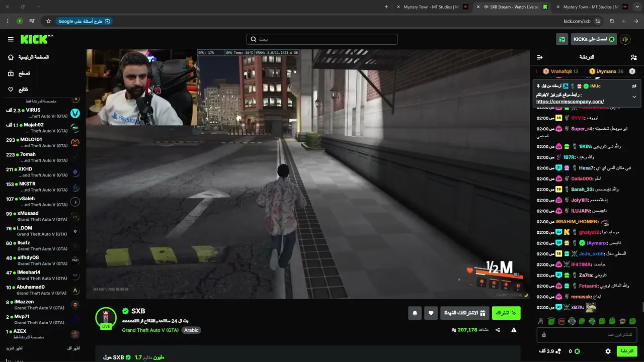Open browser three-dot menu
The height and width of the screenshot is (362, 644).
[x=8, y=21]
